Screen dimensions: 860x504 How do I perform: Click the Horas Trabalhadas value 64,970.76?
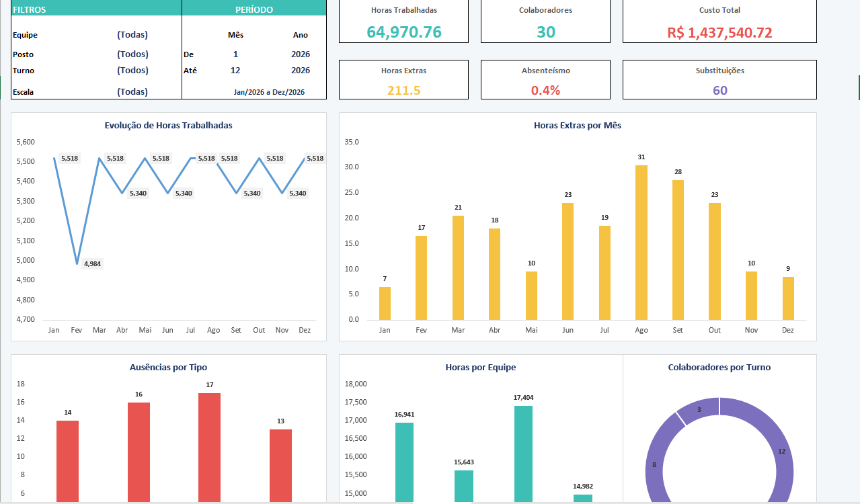(404, 32)
